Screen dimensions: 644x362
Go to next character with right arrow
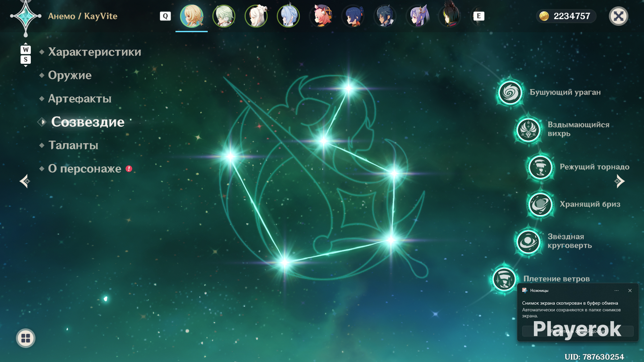coord(619,181)
